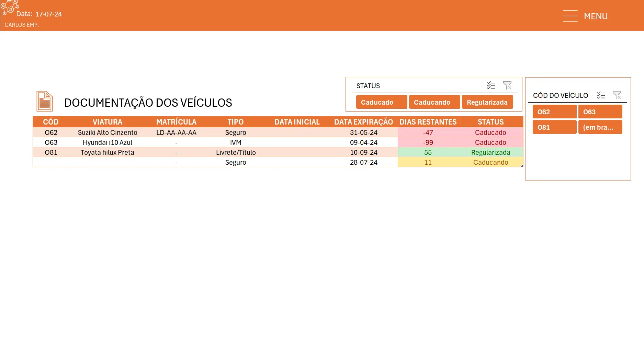
Task: Filter by vehicle code O63
Action: click(600, 112)
